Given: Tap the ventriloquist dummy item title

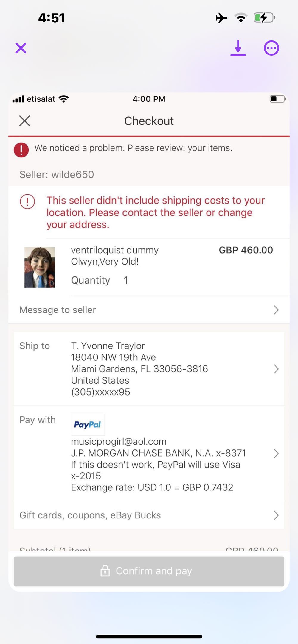Looking at the screenshot, I should coord(115,256).
